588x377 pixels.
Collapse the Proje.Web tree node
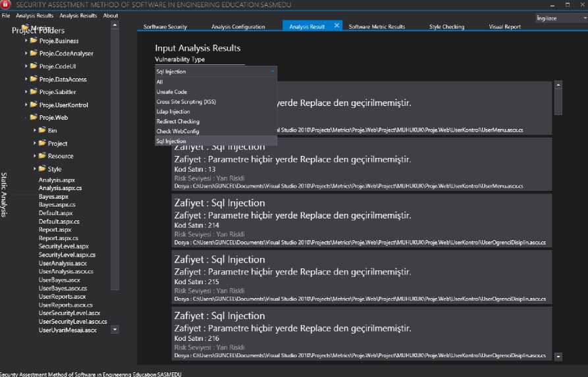pyautogui.click(x=26, y=118)
